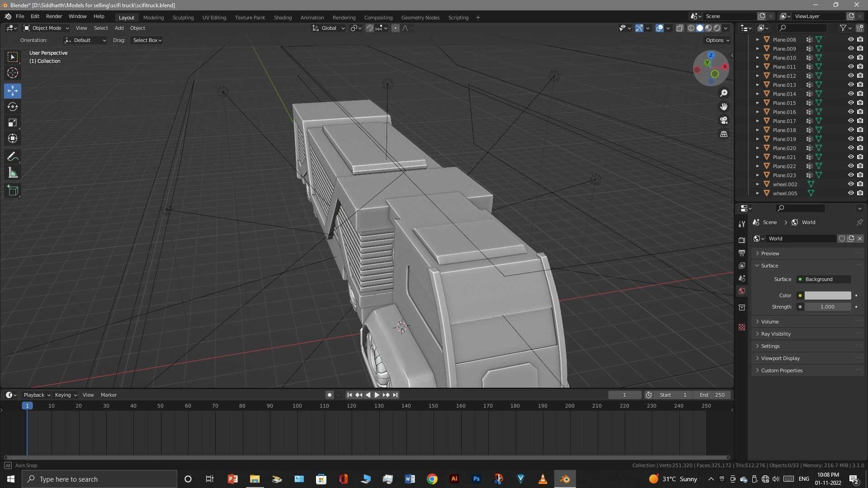Select the Annotate pencil tool
The image size is (868, 488).
(13, 157)
